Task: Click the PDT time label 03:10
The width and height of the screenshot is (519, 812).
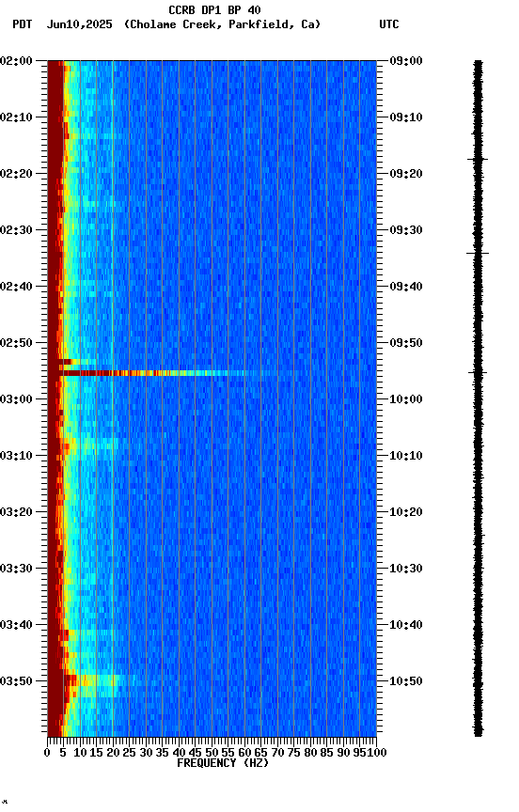Action: click(16, 456)
